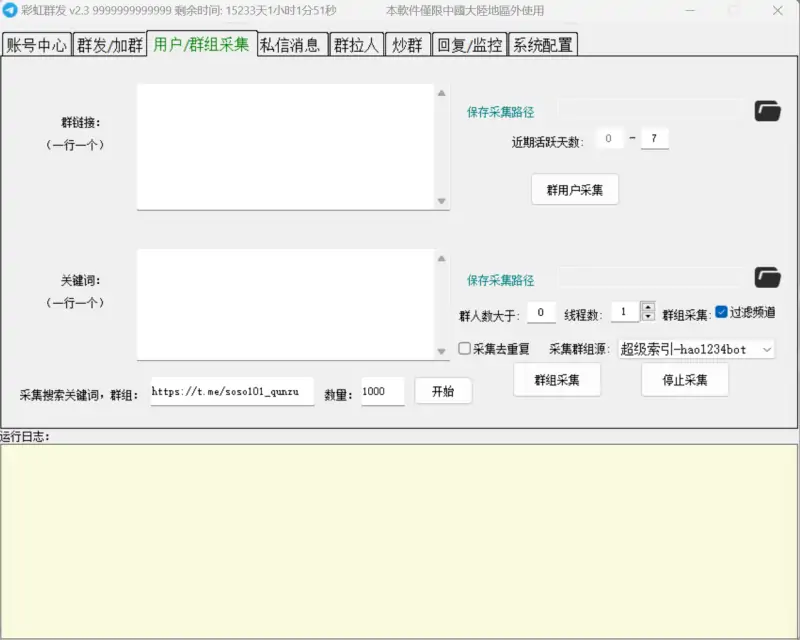Open the lower folder browse icon near keyword section
This screenshot has height=640, width=800.
coord(767,277)
